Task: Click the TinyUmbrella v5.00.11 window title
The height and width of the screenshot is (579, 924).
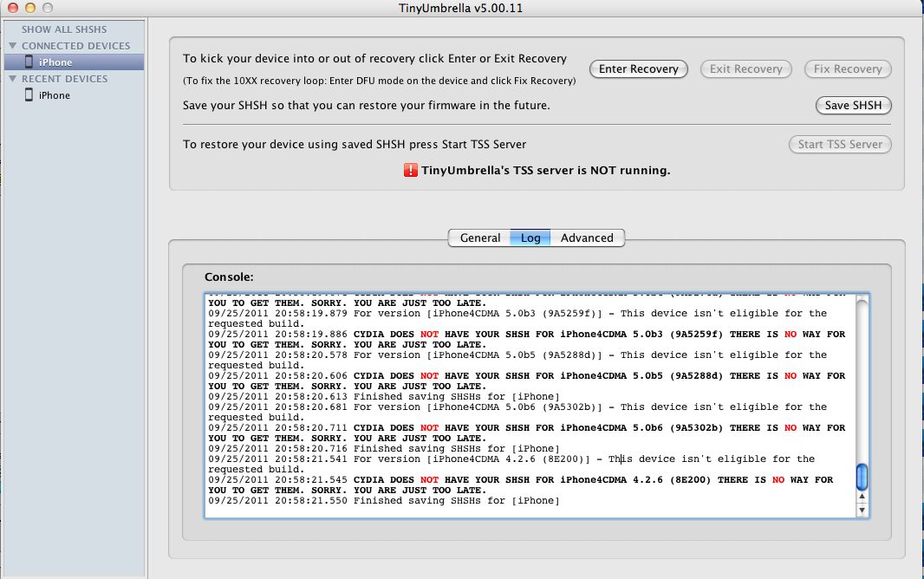Action: pos(460,9)
